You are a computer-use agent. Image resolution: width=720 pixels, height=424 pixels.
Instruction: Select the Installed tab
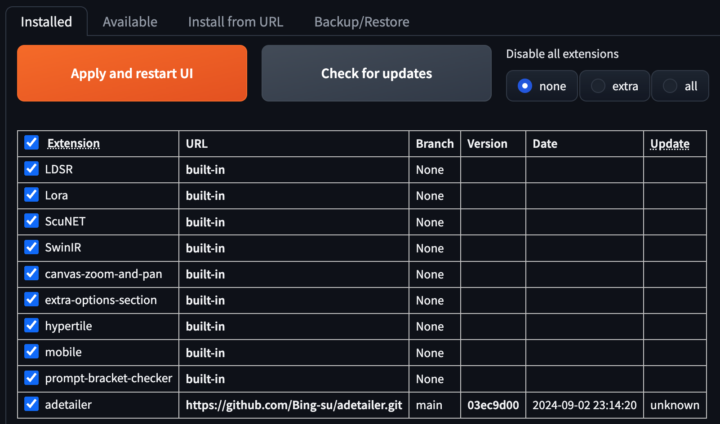[x=46, y=21]
